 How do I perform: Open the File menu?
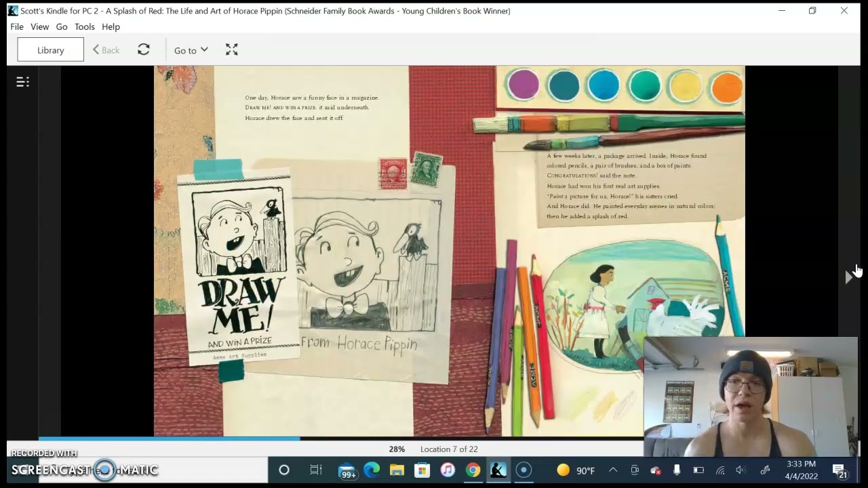pos(17,26)
